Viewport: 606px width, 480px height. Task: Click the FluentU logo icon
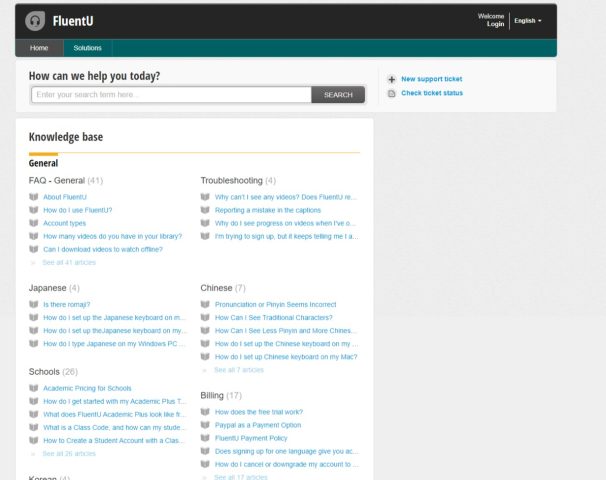coord(35,21)
